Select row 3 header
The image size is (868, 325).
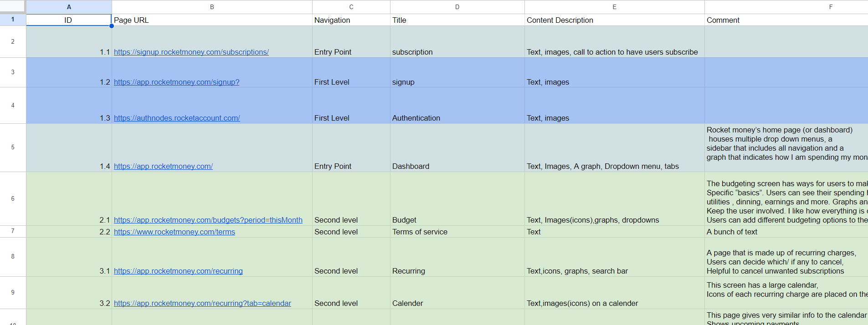(13, 72)
